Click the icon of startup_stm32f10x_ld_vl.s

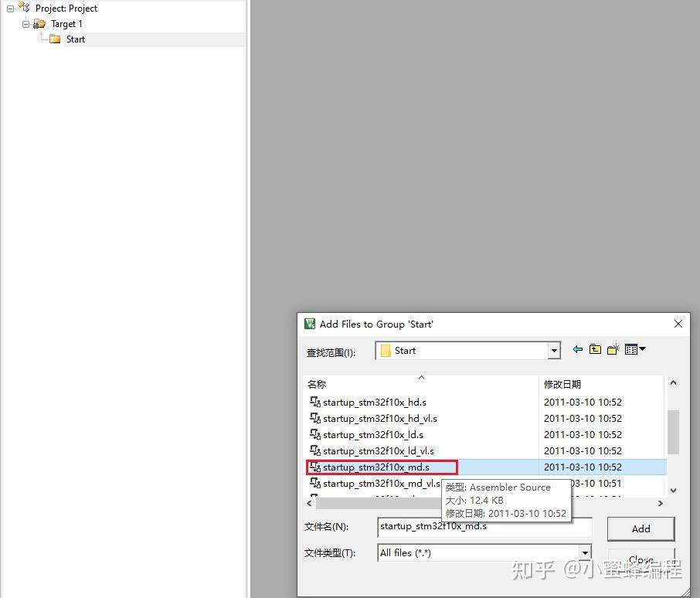pos(315,450)
